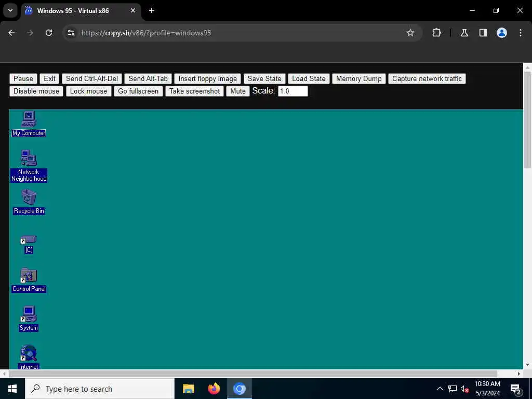Click the Pause button
The height and width of the screenshot is (399, 532).
(x=23, y=79)
